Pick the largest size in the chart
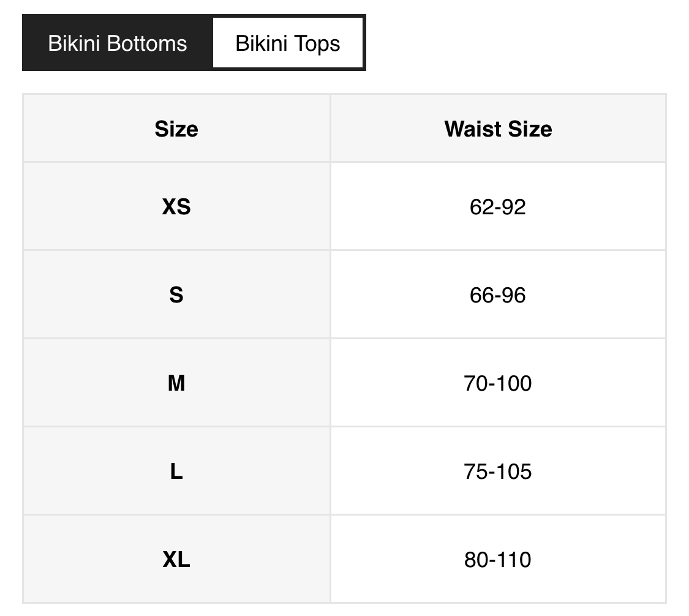This screenshot has width=689, height=616. 176,560
